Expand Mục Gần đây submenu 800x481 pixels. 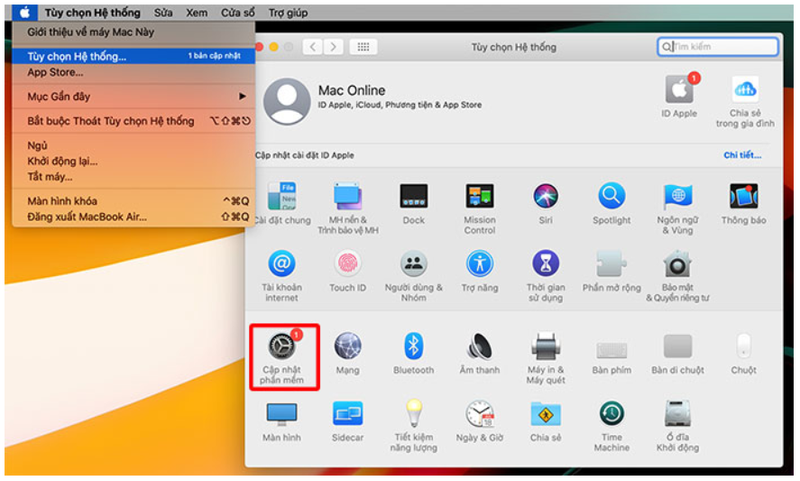click(x=134, y=96)
